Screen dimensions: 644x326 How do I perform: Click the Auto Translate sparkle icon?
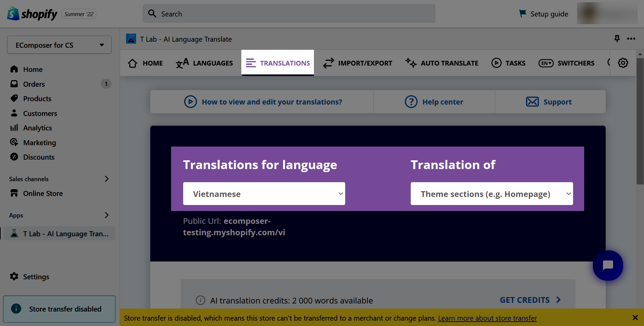point(410,63)
